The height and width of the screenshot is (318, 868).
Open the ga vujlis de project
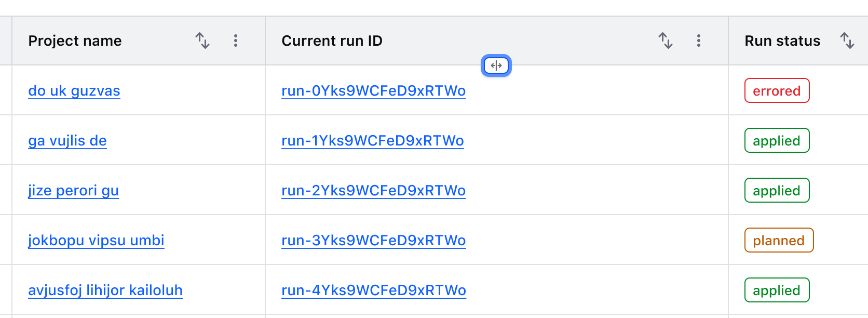[67, 141]
